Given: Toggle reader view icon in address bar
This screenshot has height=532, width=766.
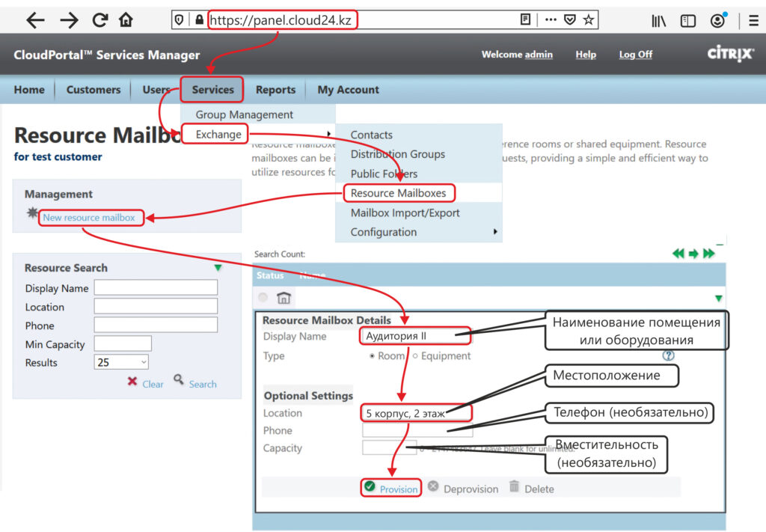Looking at the screenshot, I should [x=525, y=19].
